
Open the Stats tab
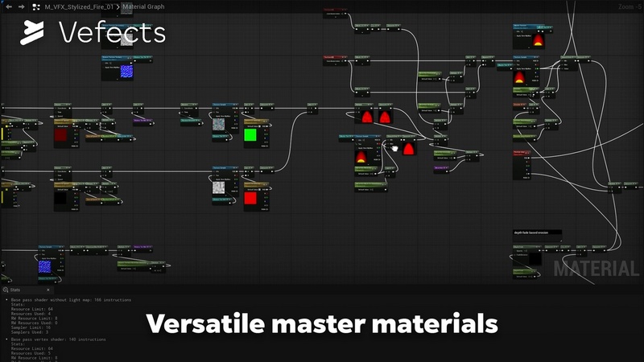(14, 290)
